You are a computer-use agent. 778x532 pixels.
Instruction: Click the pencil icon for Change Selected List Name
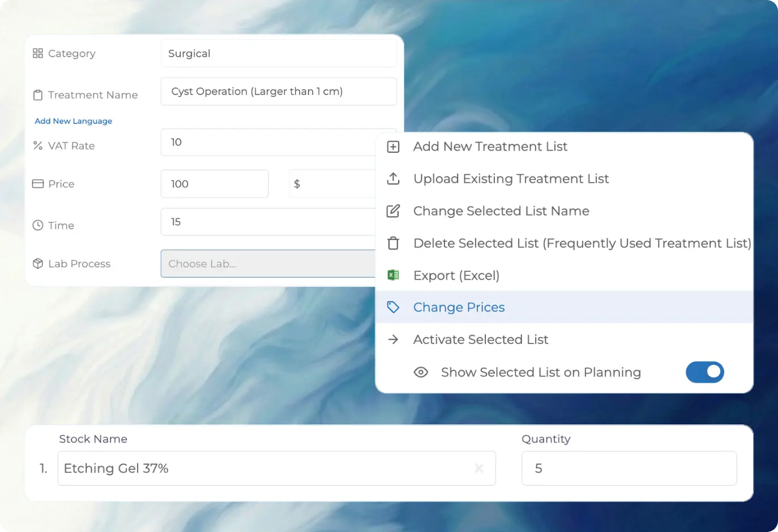394,211
